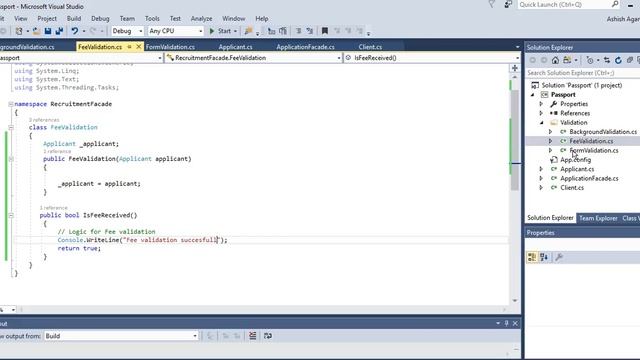Collapse the IsFeeReceived method outline
The image size is (640, 360).
(x=11, y=215)
